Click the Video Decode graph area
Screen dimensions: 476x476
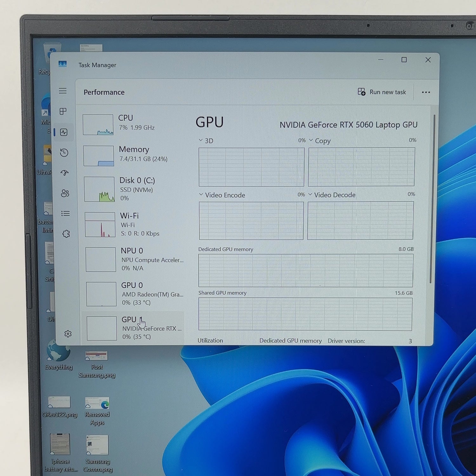pyautogui.click(x=360, y=220)
